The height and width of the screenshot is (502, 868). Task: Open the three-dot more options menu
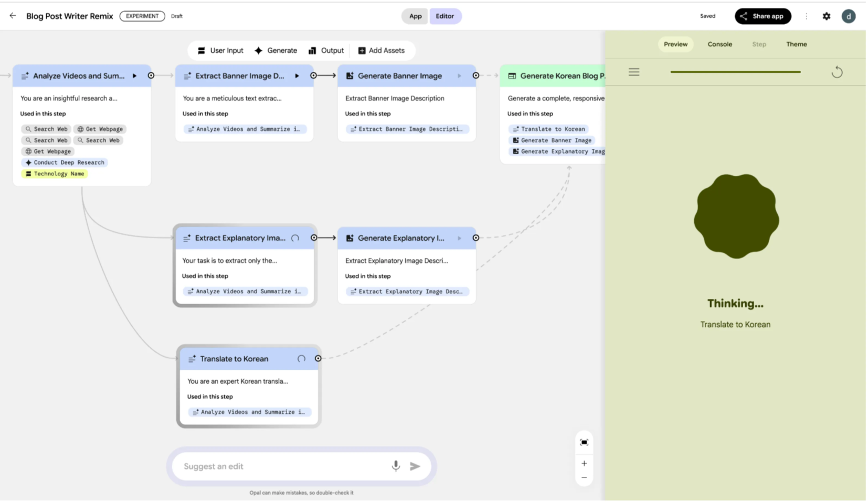tap(806, 16)
